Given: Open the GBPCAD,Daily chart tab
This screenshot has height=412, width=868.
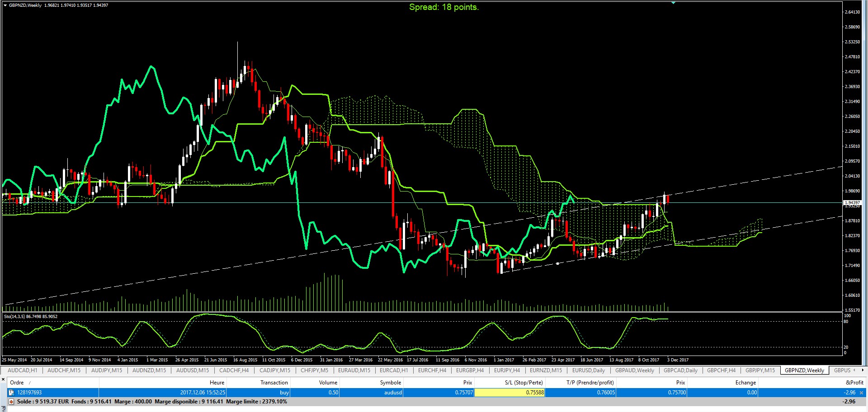Looking at the screenshot, I should [x=681, y=370].
